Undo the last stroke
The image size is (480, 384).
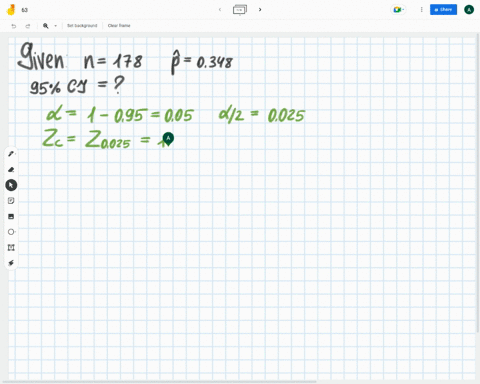[x=14, y=26]
